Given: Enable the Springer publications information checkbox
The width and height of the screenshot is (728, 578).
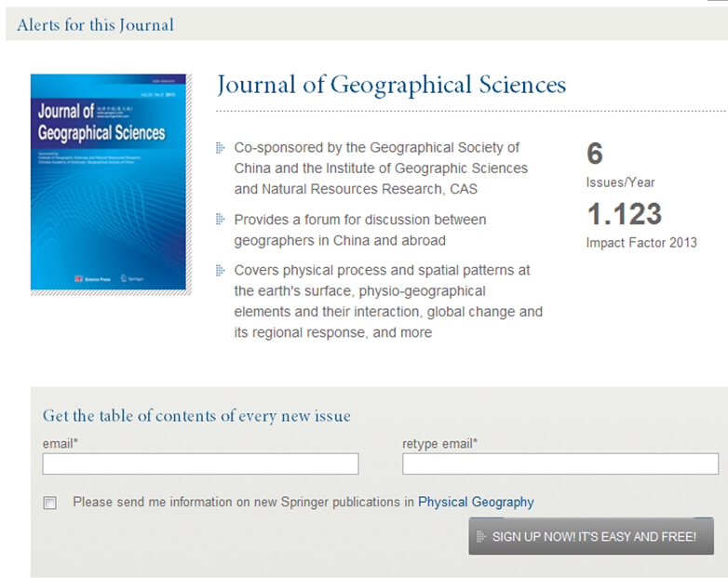Looking at the screenshot, I should click(50, 503).
